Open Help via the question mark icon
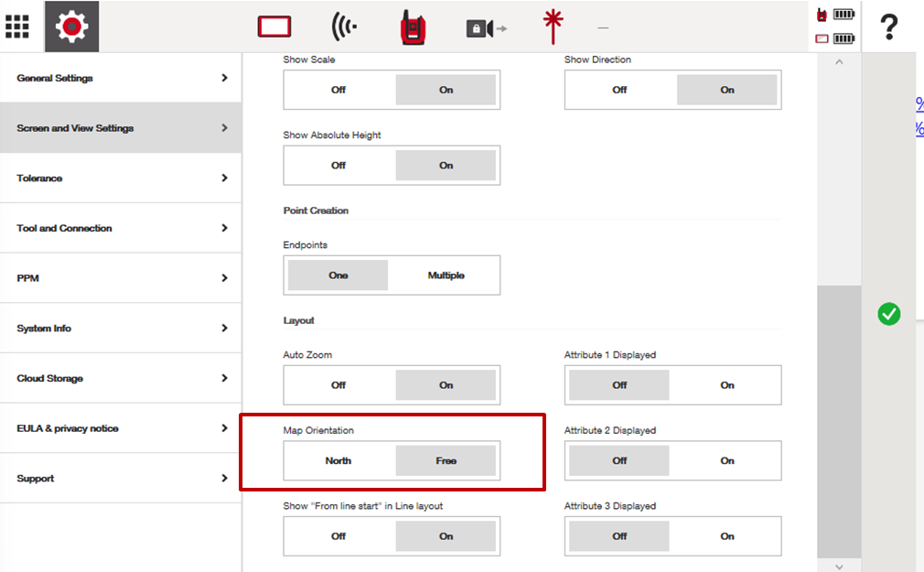This screenshot has width=924, height=572. point(888,27)
